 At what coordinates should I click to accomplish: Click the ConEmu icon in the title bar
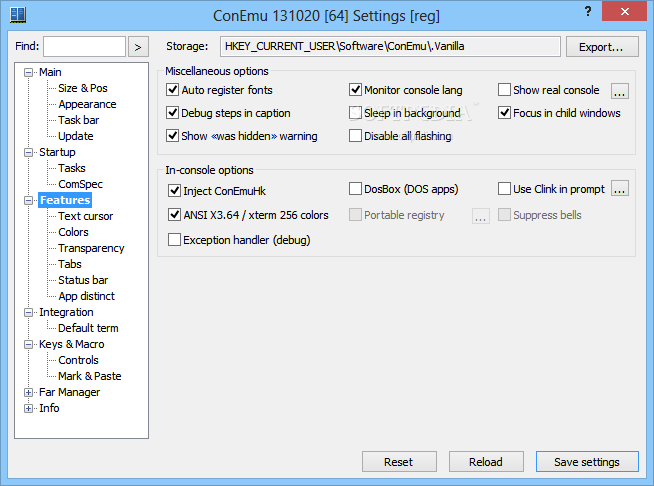pos(18,15)
